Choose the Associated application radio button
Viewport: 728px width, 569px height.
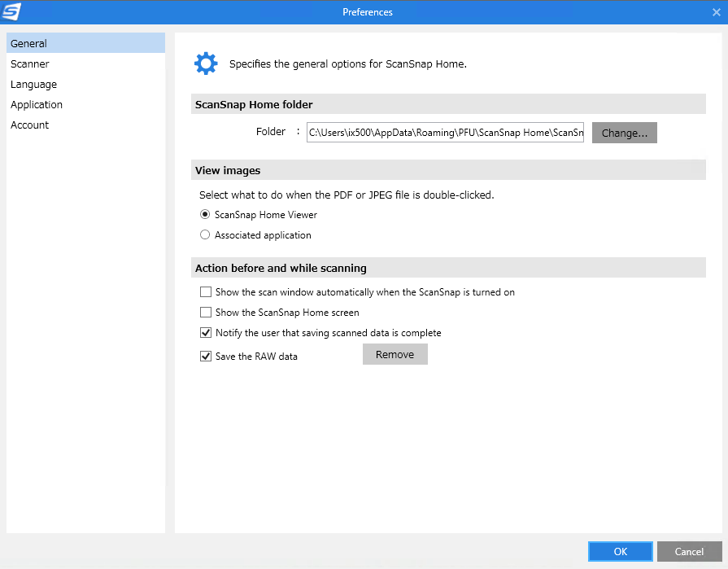point(205,235)
